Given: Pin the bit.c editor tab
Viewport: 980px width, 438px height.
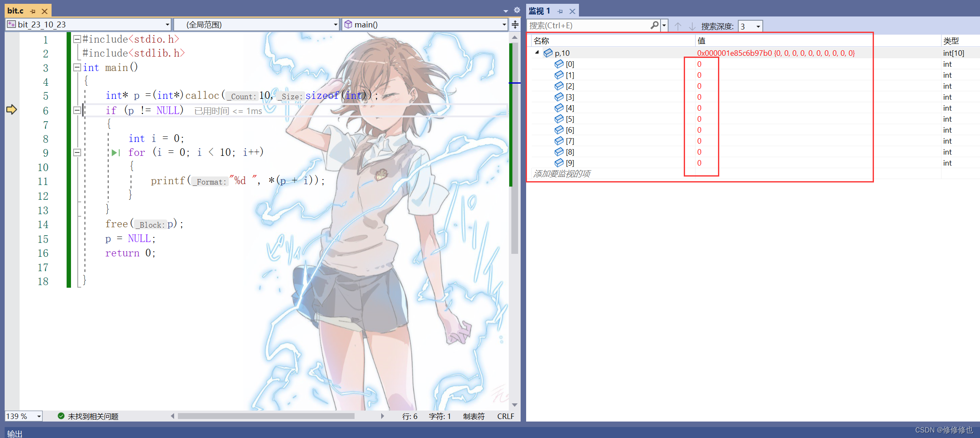Looking at the screenshot, I should tap(33, 11).
